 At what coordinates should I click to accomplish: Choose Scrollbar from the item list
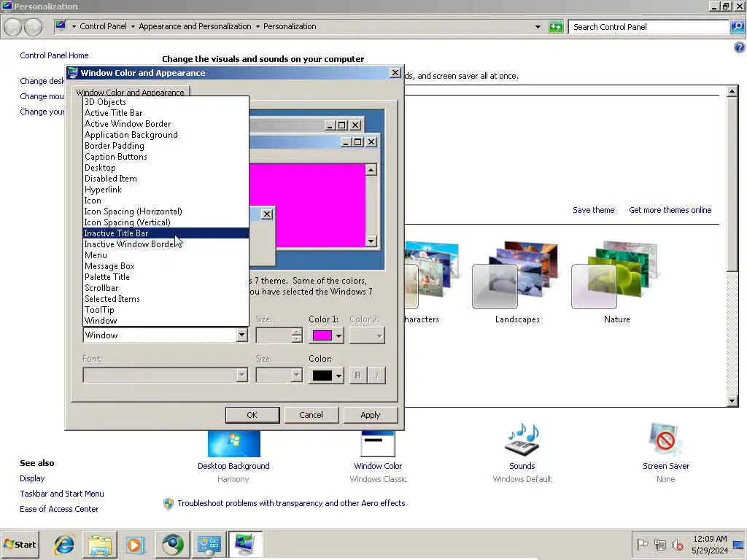(166, 288)
